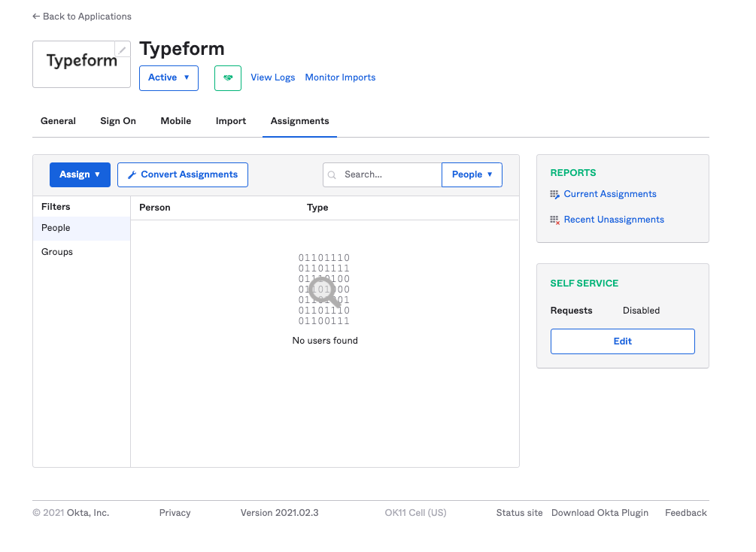Open Recent Unassignments report link
This screenshot has width=756, height=552.
[614, 220]
